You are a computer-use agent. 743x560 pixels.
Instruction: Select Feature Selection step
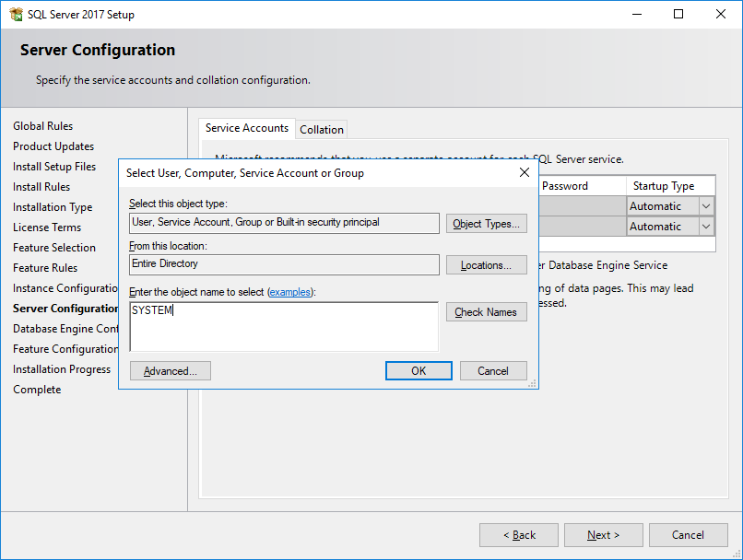[x=54, y=248]
